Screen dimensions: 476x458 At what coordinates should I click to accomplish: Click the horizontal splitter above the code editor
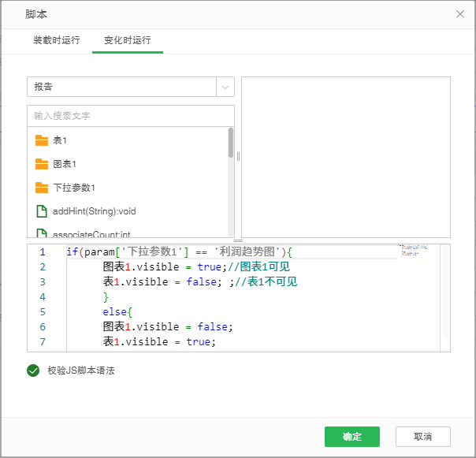(x=238, y=240)
